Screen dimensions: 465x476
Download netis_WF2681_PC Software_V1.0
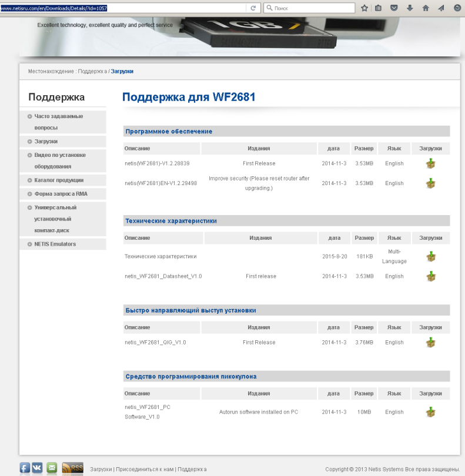(x=431, y=412)
